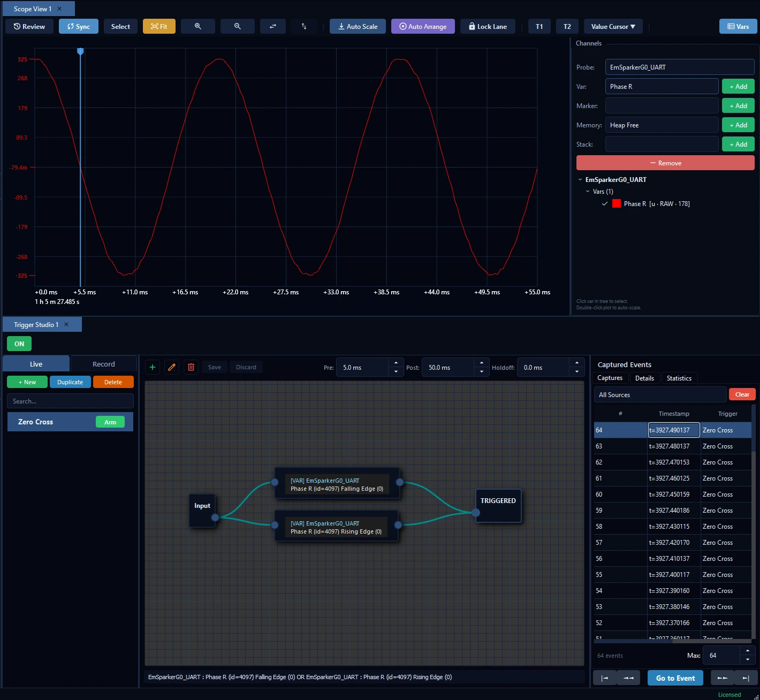Click the red Remove button
760x700 pixels.
pos(665,163)
